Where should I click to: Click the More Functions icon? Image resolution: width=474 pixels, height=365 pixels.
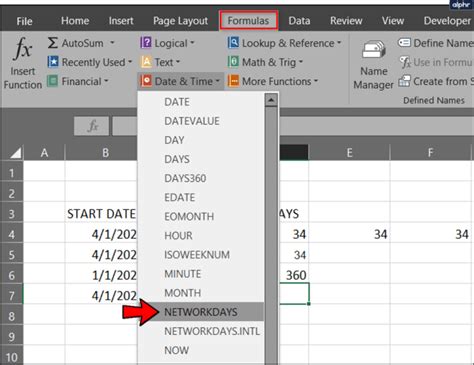pos(233,81)
